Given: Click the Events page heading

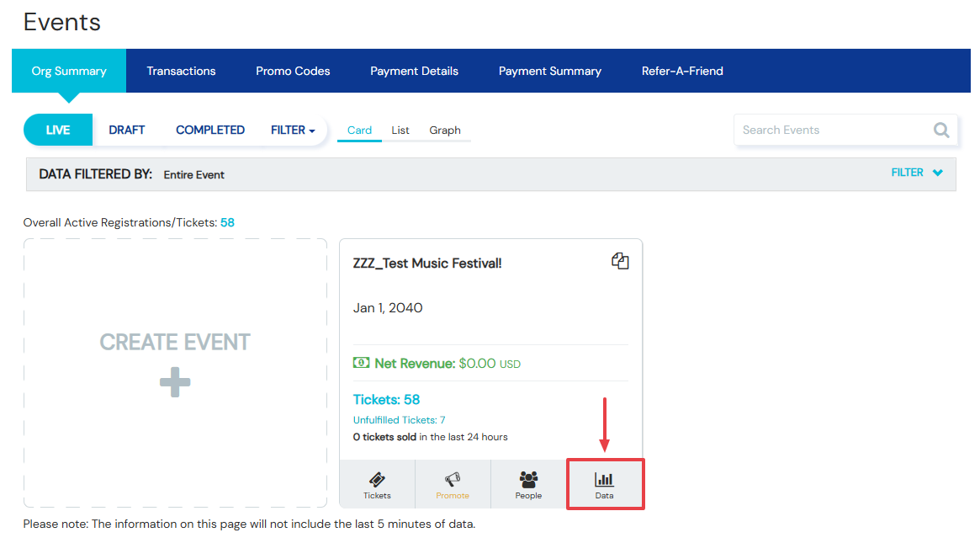Looking at the screenshot, I should [62, 23].
